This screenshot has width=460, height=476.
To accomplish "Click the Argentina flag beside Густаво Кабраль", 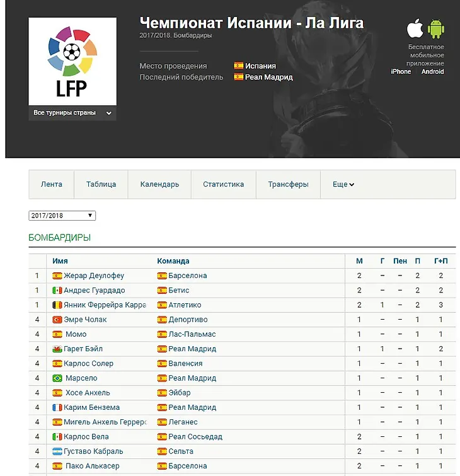I will (x=57, y=451).
